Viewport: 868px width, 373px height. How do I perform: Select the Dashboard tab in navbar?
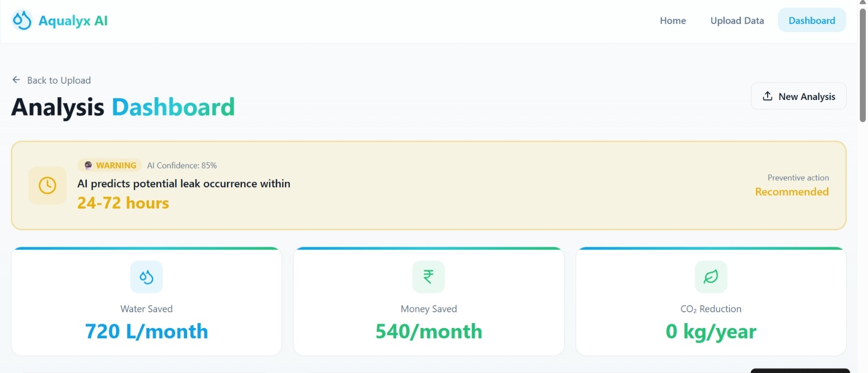click(812, 20)
